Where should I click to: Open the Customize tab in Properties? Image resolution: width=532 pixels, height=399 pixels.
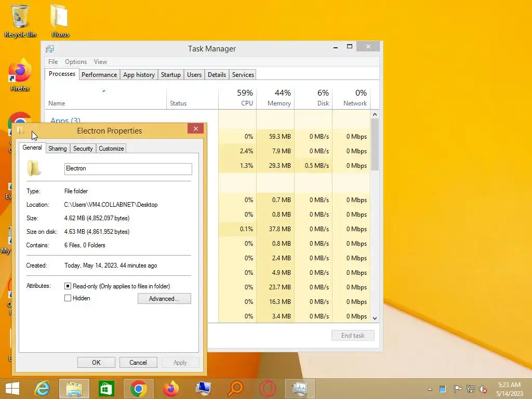click(111, 149)
